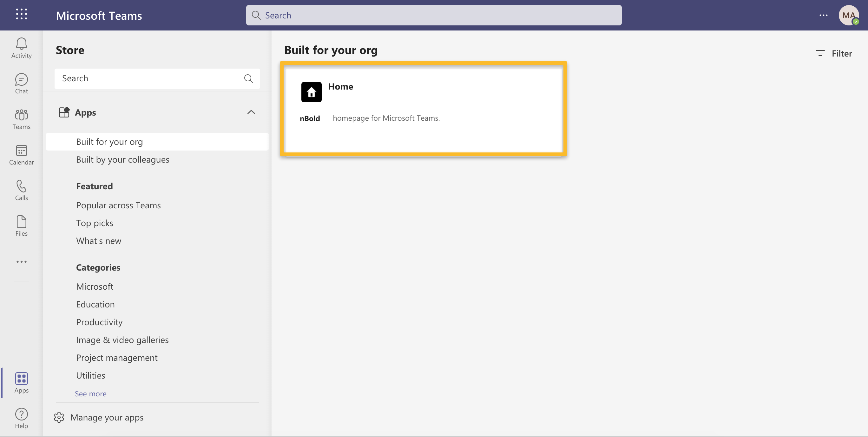Open Chat in left rail

pos(21,84)
